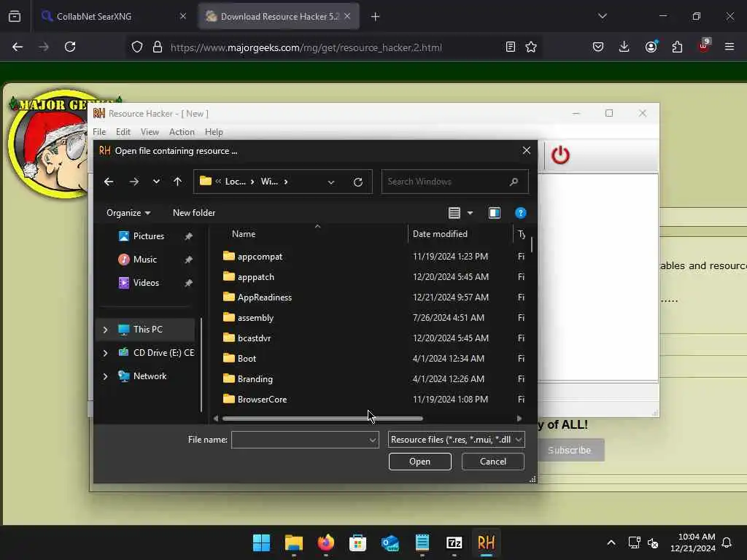Open the Resource files type filter
Image resolution: width=747 pixels, height=560 pixels.
click(457, 440)
